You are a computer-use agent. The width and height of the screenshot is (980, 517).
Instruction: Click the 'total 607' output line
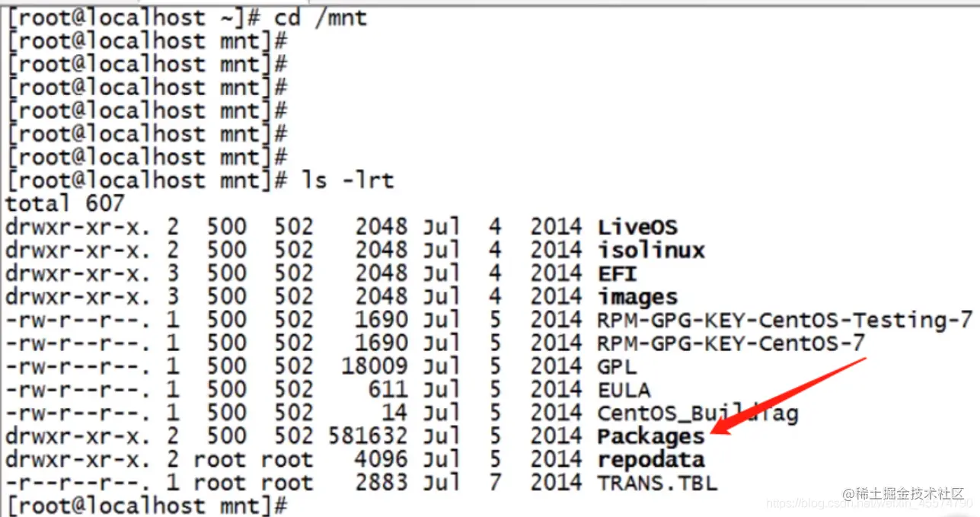tap(65, 203)
